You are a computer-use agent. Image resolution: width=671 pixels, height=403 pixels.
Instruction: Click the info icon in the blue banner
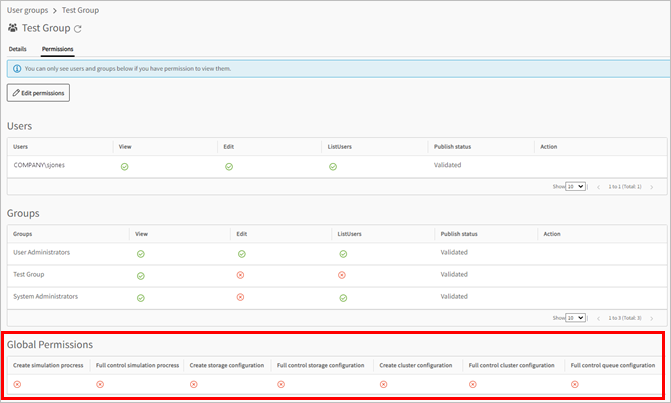tap(17, 68)
